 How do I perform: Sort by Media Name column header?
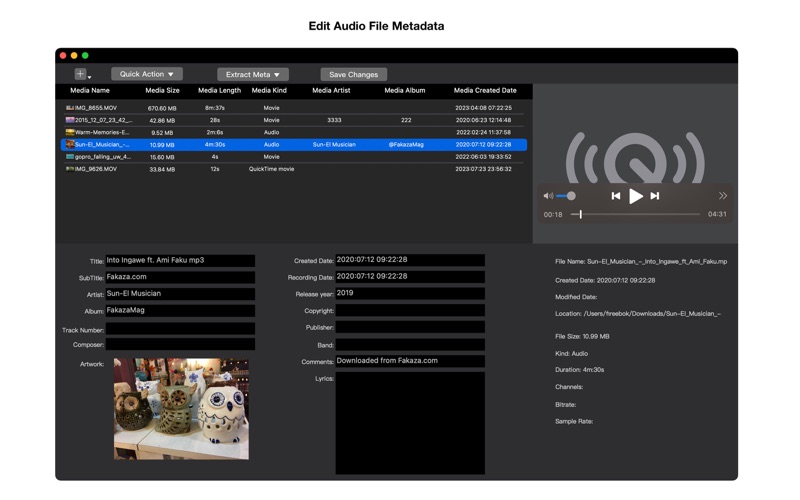(x=90, y=90)
